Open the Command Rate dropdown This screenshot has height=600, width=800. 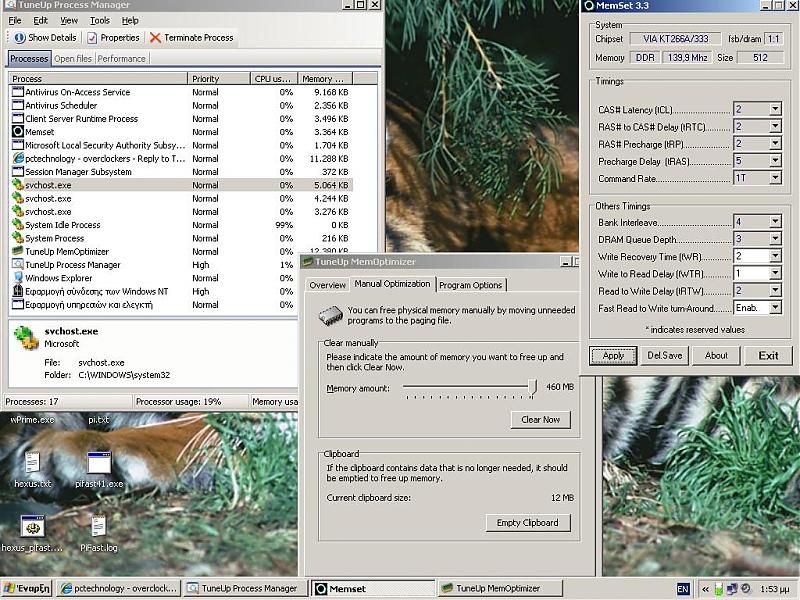pyautogui.click(x=775, y=178)
